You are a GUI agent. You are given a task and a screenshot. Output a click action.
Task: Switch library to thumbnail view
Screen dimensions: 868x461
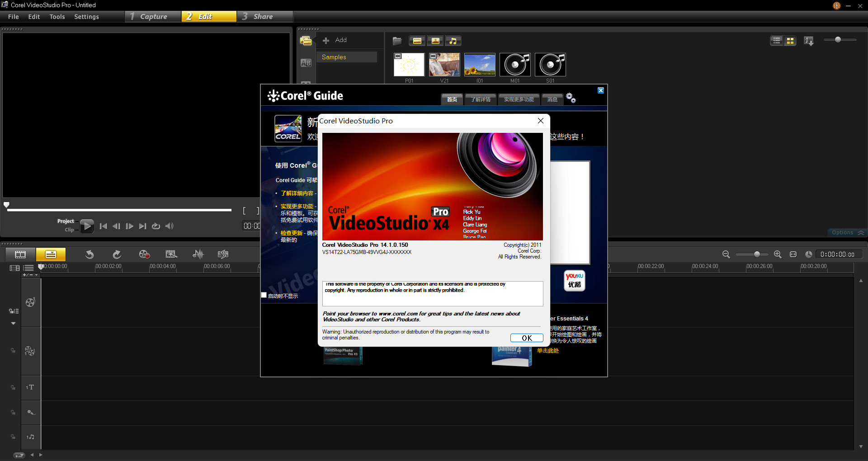pos(790,41)
